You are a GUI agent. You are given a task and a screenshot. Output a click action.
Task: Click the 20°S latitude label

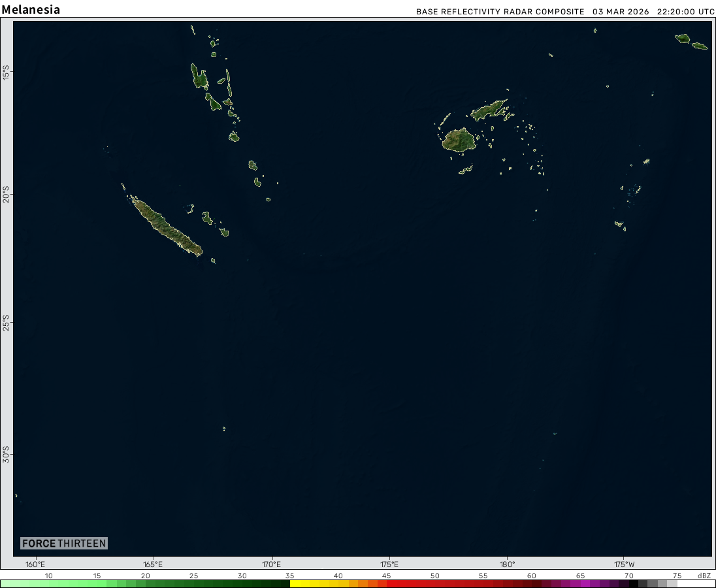(6, 194)
